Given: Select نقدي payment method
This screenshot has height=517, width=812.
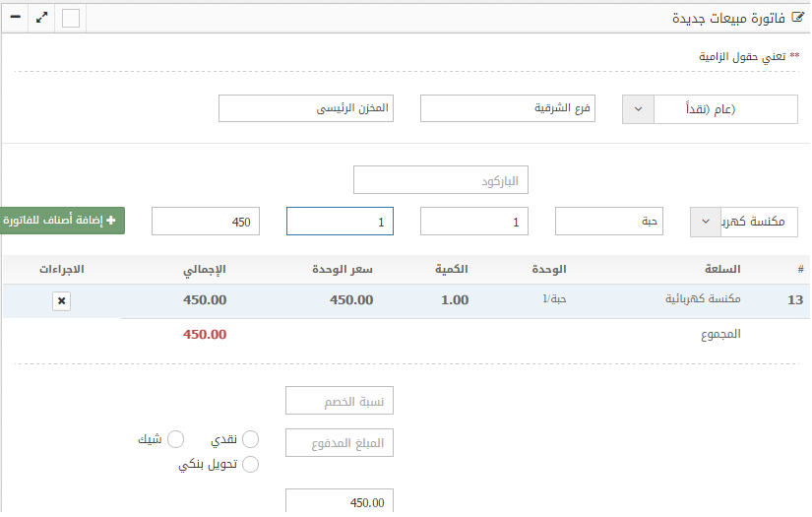Looking at the screenshot, I should 250,439.
